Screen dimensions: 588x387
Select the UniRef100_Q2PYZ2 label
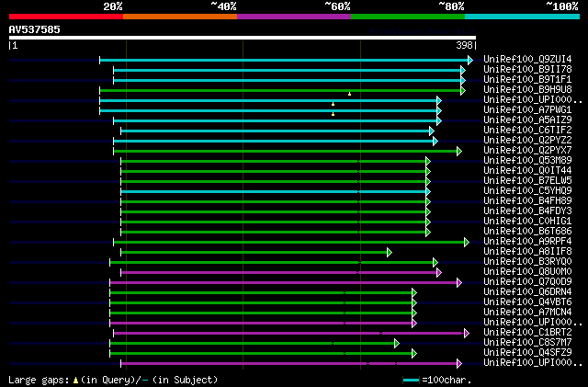coord(527,141)
